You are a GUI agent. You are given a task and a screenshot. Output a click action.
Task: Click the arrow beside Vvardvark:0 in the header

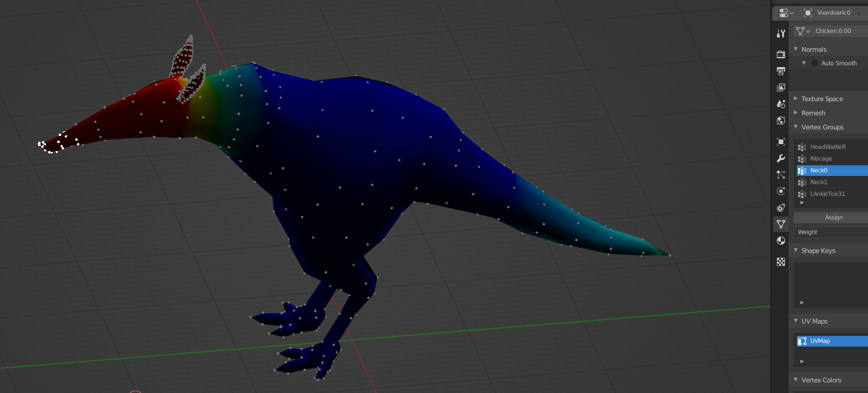tap(859, 12)
